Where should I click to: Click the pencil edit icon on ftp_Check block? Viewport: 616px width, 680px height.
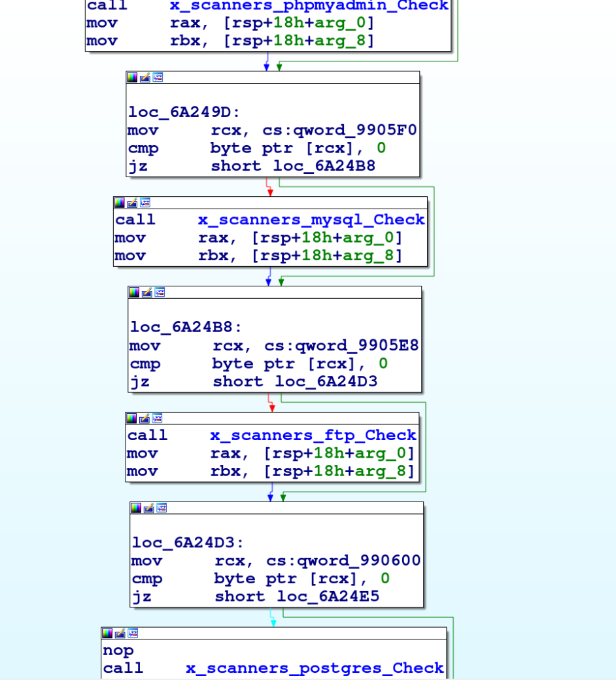(x=144, y=418)
